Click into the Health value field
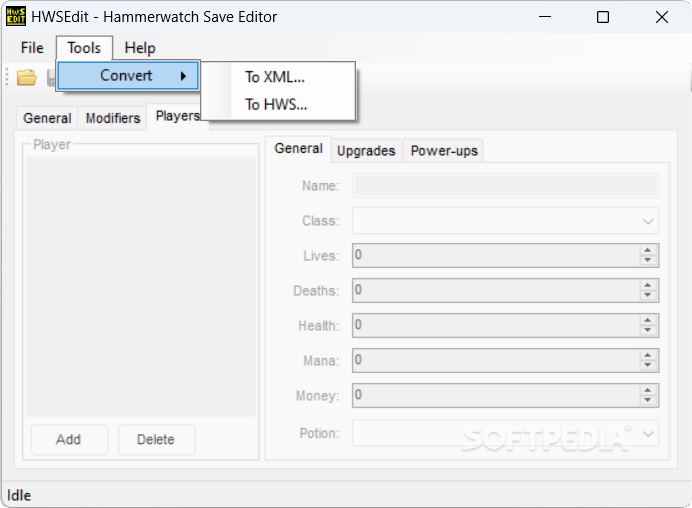 pyautogui.click(x=496, y=325)
